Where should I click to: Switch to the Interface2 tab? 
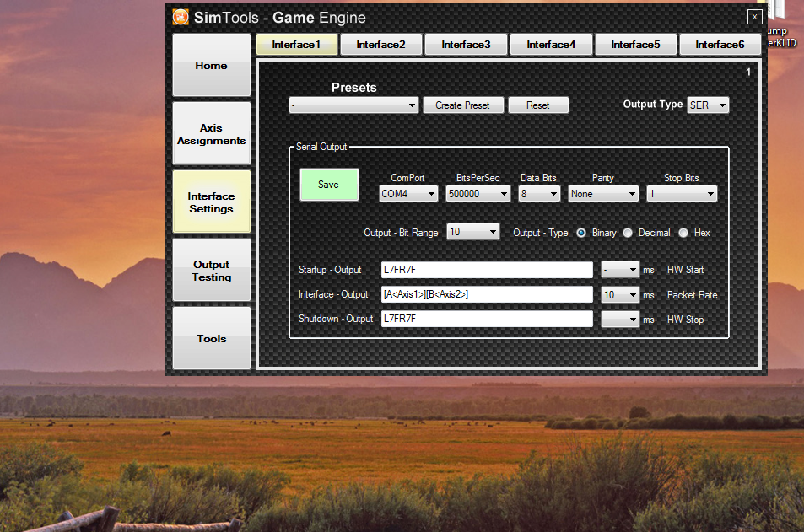coord(381,45)
